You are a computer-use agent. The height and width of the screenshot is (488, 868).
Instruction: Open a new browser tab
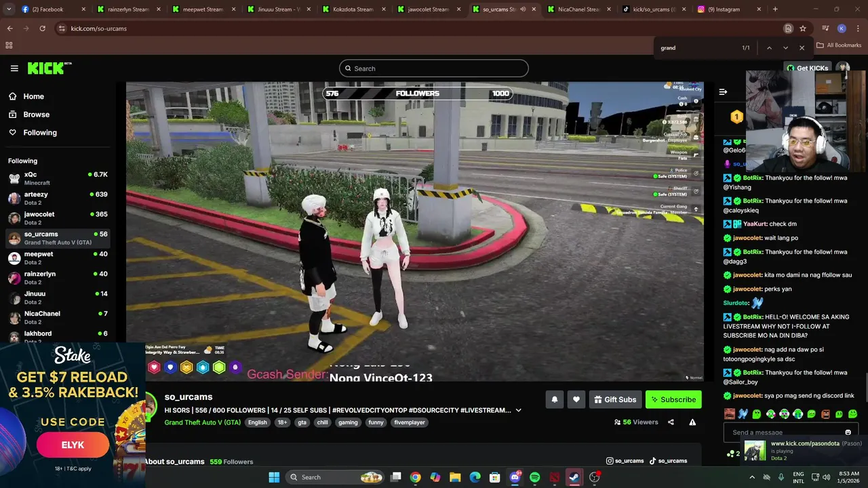pyautogui.click(x=775, y=9)
